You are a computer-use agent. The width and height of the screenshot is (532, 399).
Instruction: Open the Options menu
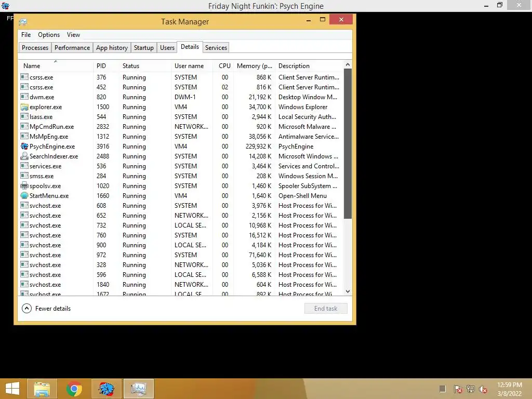pos(49,35)
